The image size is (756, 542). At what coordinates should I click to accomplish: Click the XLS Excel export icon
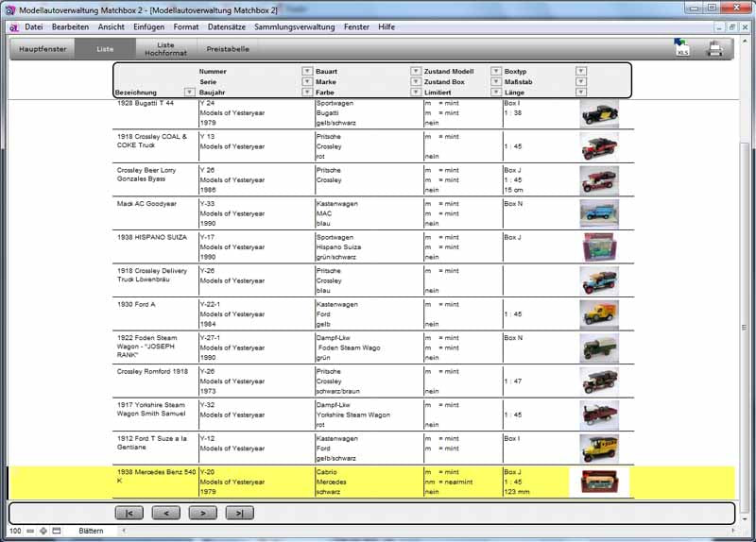(x=682, y=49)
